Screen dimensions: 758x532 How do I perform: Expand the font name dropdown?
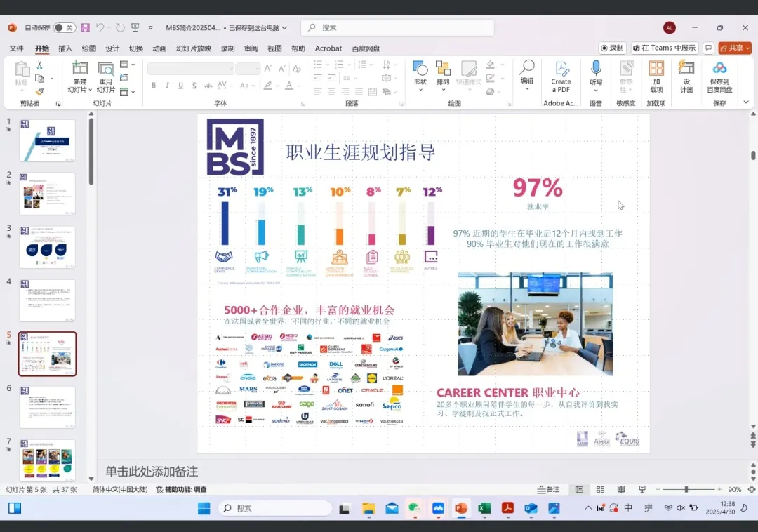tap(230, 69)
